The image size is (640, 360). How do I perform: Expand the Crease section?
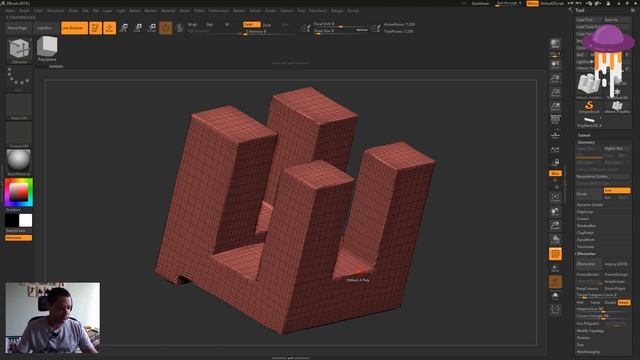(x=582, y=219)
